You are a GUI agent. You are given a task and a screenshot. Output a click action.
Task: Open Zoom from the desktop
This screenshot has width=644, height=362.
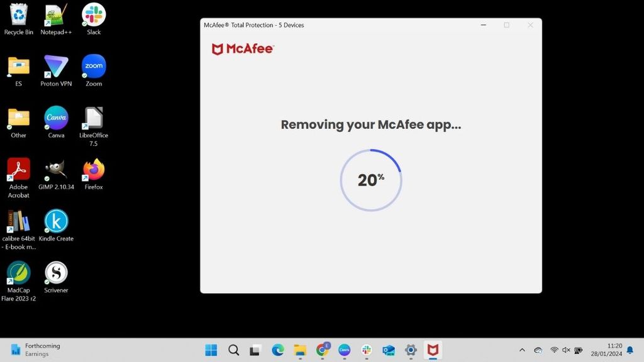[93, 66]
